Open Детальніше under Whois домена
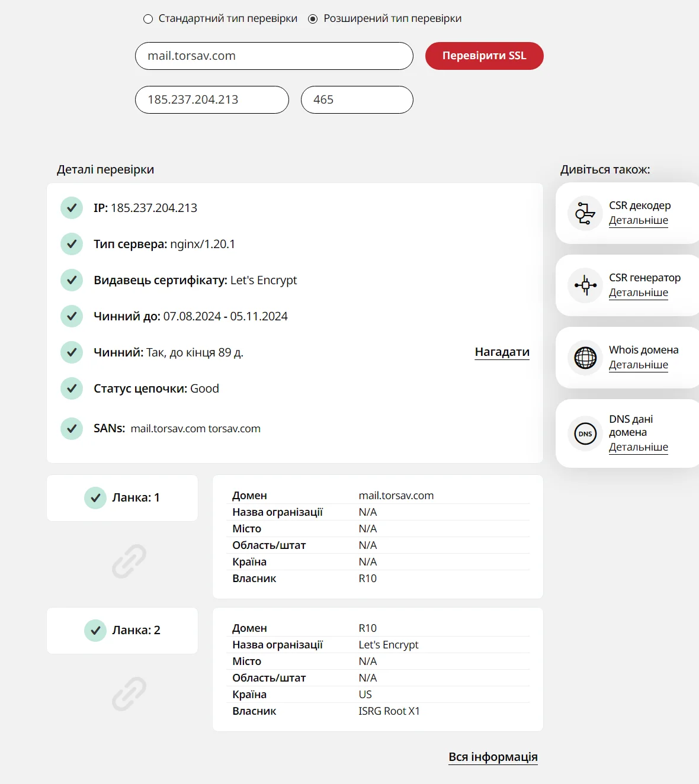This screenshot has width=699, height=784. pos(639,365)
